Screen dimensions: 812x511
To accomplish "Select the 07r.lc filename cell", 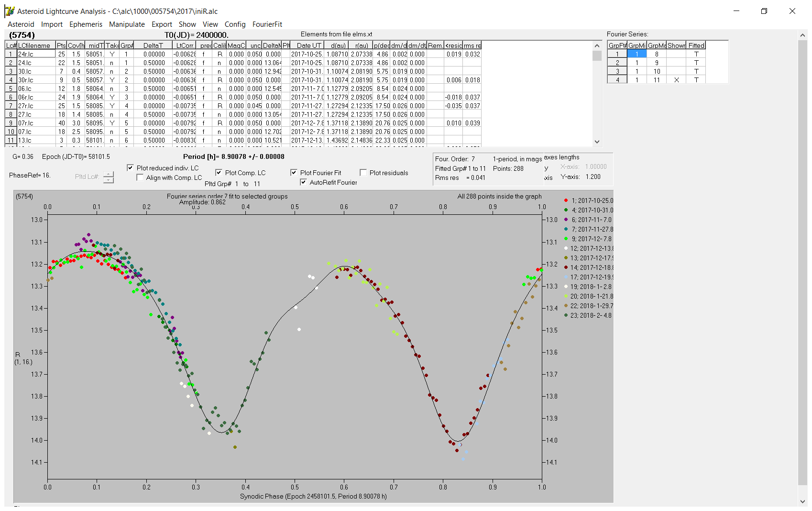I will pos(36,123).
